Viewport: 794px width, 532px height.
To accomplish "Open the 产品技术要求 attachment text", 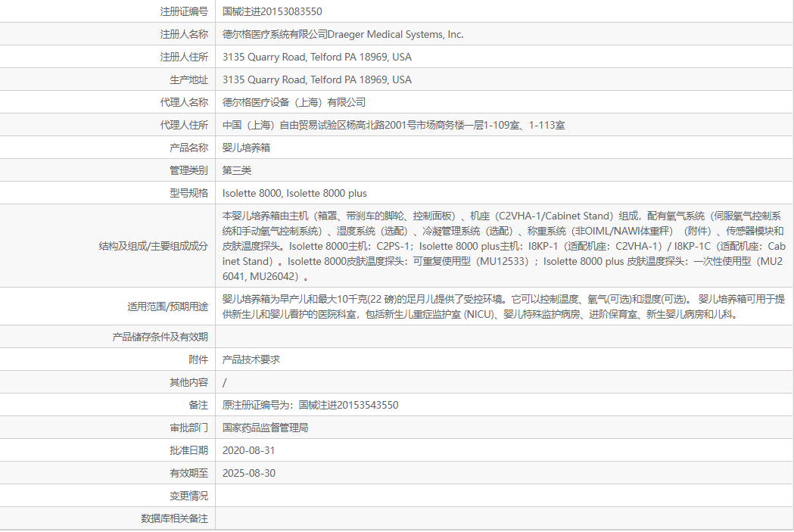I will 251,360.
